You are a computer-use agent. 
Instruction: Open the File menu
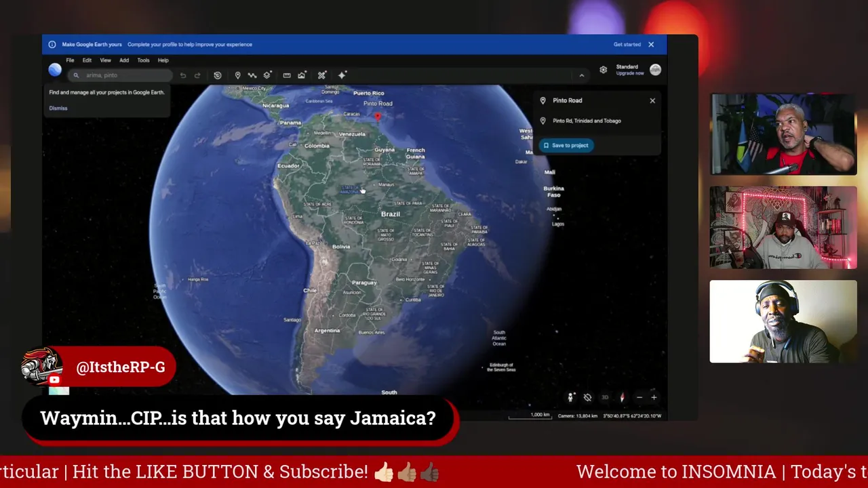coord(70,60)
